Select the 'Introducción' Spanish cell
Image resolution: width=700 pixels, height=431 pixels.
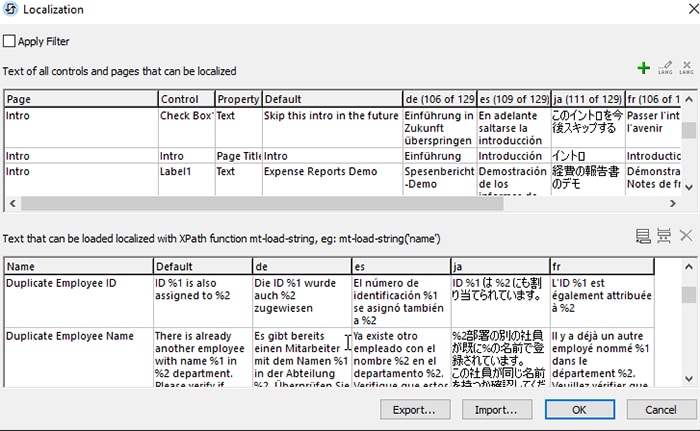pyautogui.click(x=514, y=156)
